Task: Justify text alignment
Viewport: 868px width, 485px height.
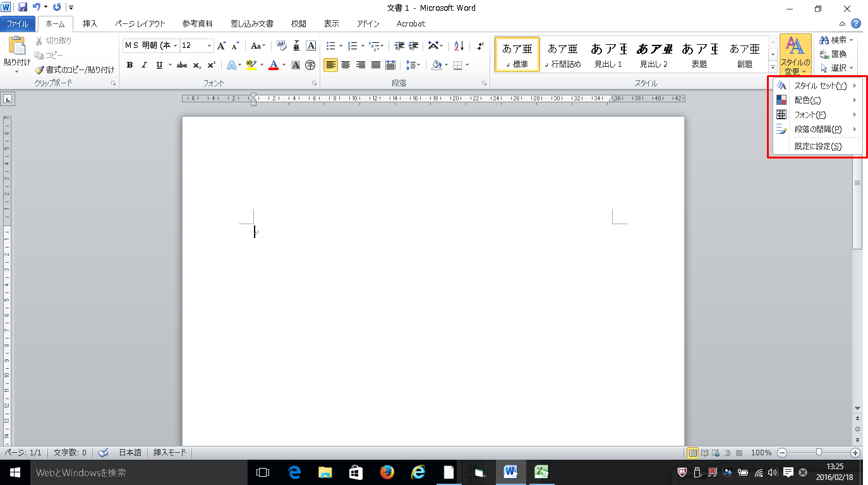Action: (x=376, y=65)
